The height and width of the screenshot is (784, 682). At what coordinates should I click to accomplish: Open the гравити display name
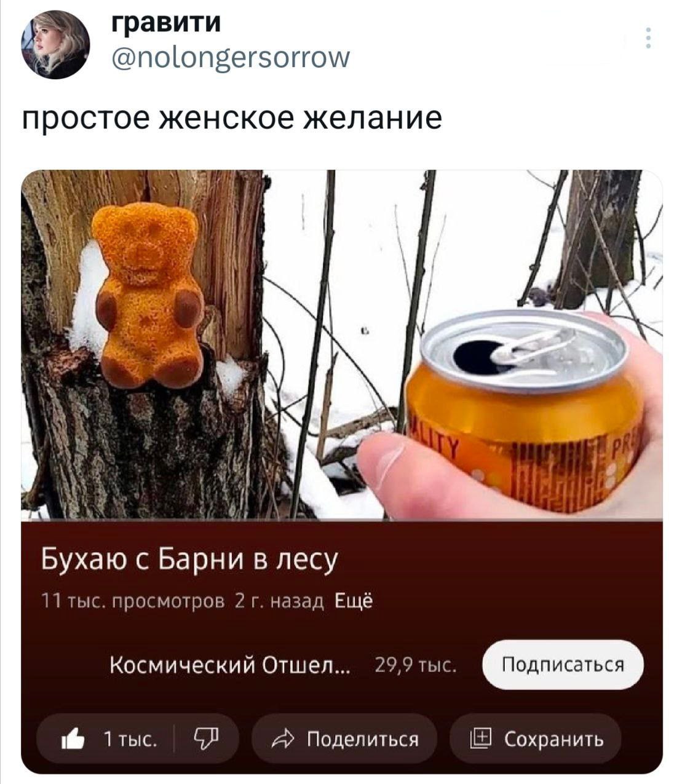165,22
